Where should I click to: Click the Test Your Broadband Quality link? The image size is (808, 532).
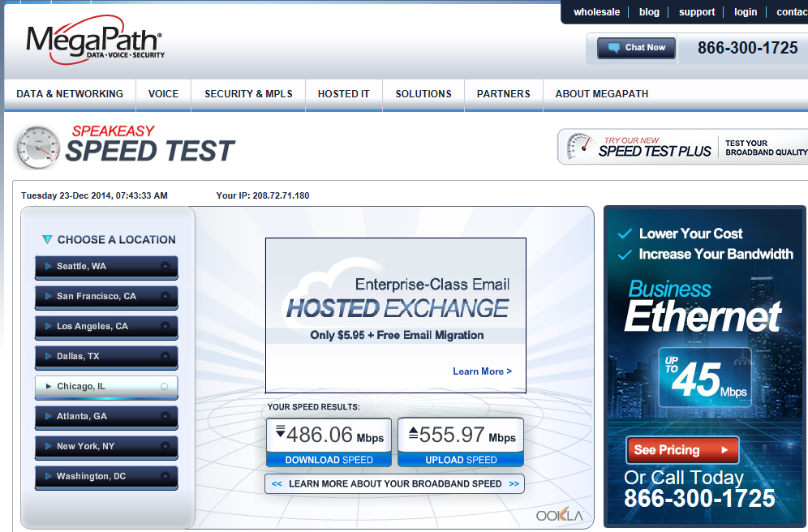pyautogui.click(x=767, y=148)
